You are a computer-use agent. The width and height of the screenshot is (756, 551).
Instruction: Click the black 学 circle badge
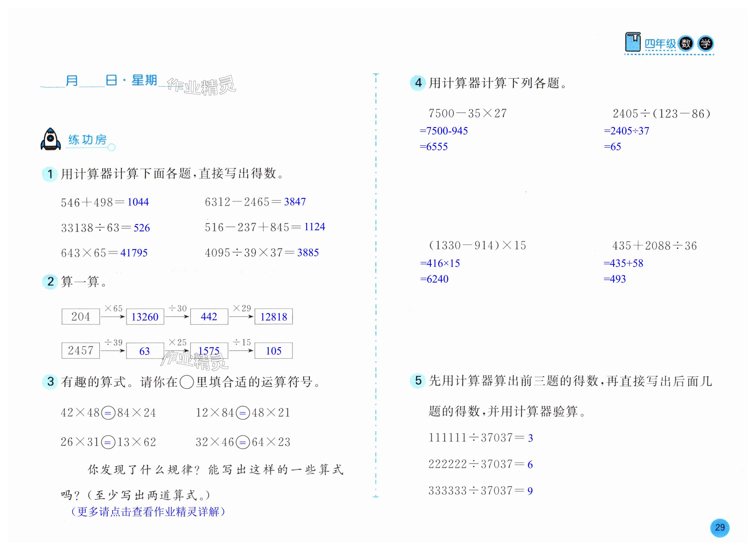(x=705, y=43)
